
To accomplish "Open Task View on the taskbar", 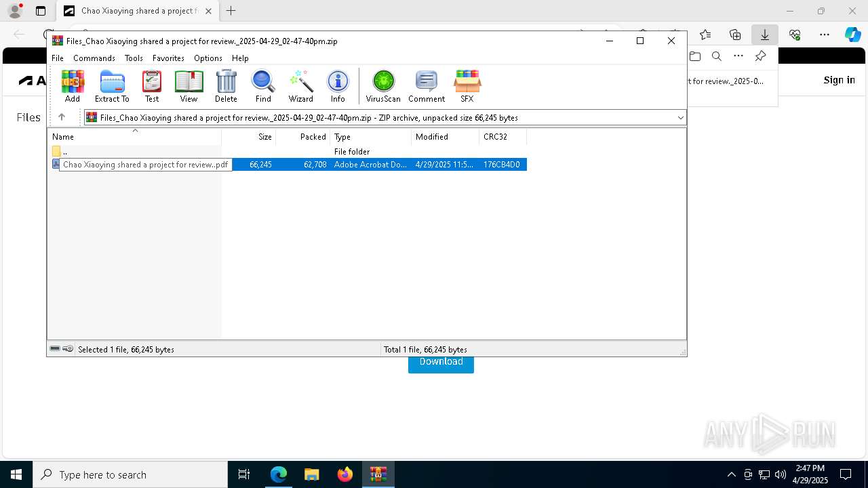I will [x=244, y=474].
